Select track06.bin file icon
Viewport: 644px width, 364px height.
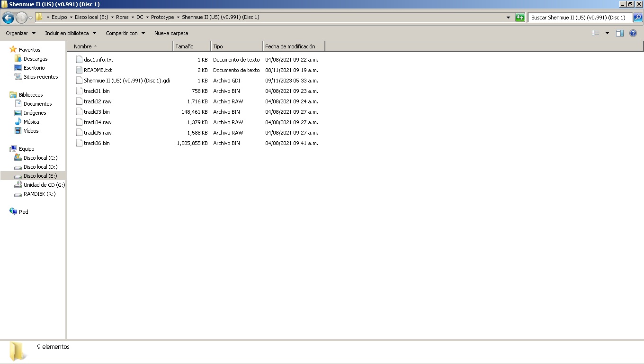tap(79, 143)
